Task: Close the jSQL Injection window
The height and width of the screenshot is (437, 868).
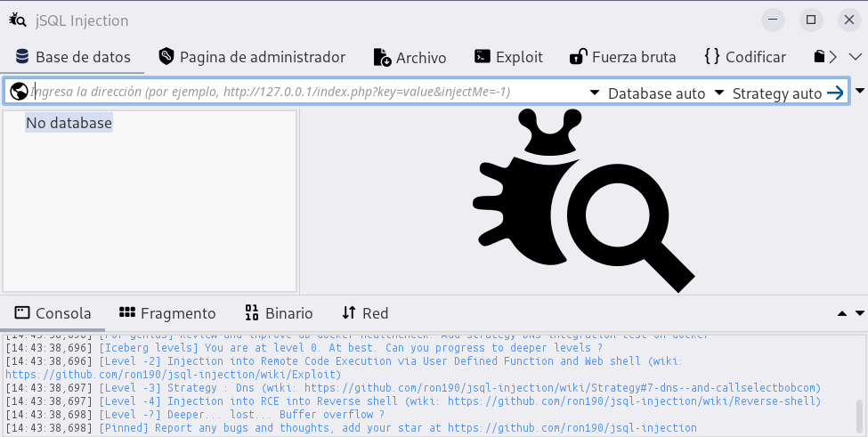Action: point(849,20)
